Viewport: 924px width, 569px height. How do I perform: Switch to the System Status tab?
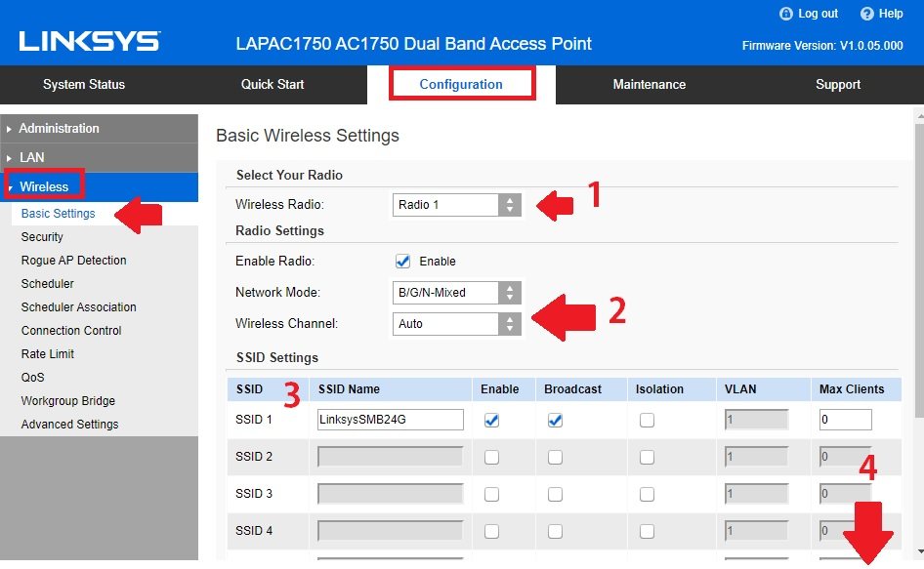tap(84, 85)
